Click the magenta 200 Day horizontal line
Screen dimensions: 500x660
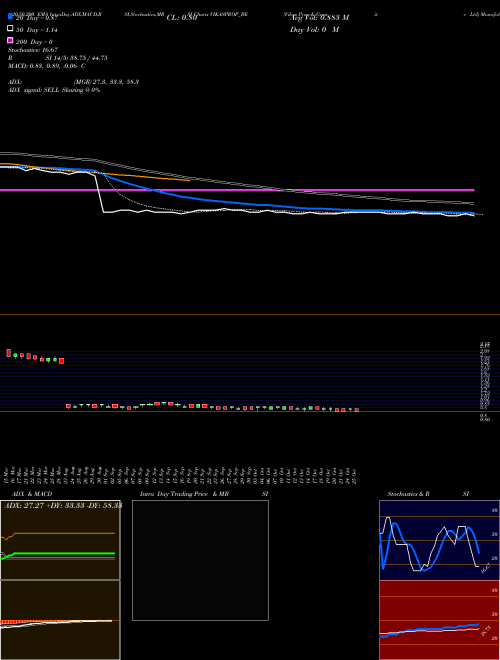point(237,190)
